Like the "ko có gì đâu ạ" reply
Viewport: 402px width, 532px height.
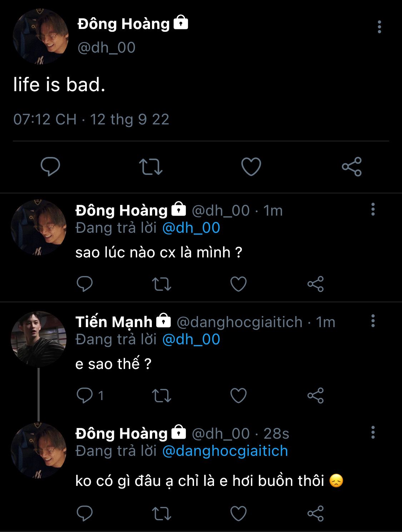238,514
